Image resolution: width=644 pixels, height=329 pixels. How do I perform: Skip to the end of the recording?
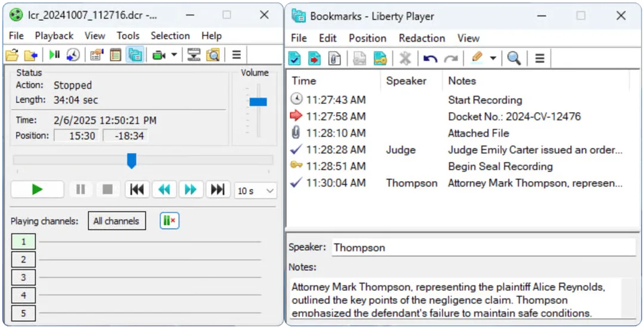click(x=218, y=190)
